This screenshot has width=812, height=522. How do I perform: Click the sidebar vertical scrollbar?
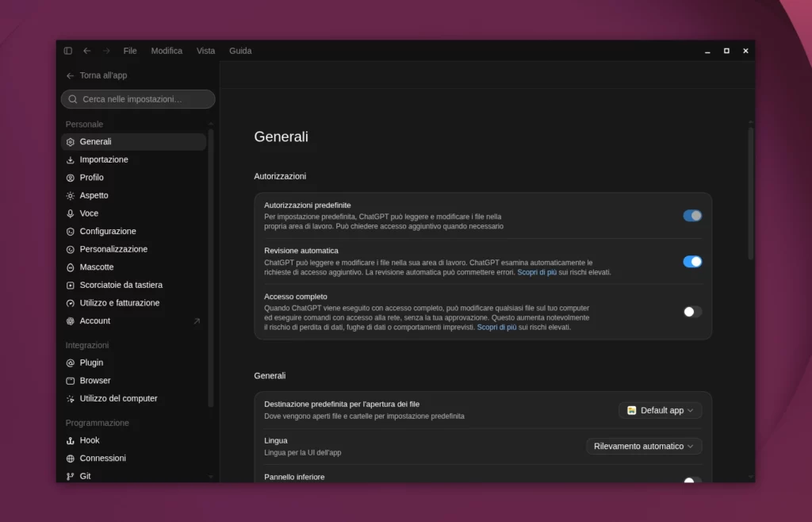click(210, 267)
